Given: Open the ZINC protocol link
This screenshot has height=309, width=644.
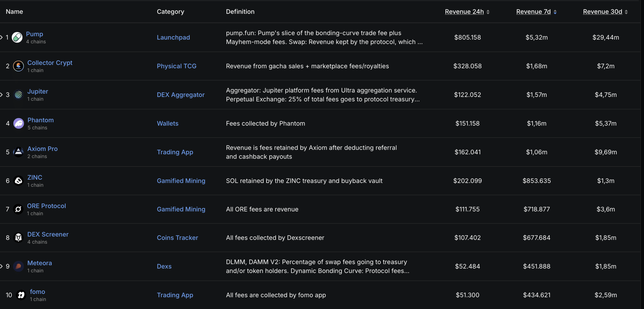Looking at the screenshot, I should click(x=35, y=177).
